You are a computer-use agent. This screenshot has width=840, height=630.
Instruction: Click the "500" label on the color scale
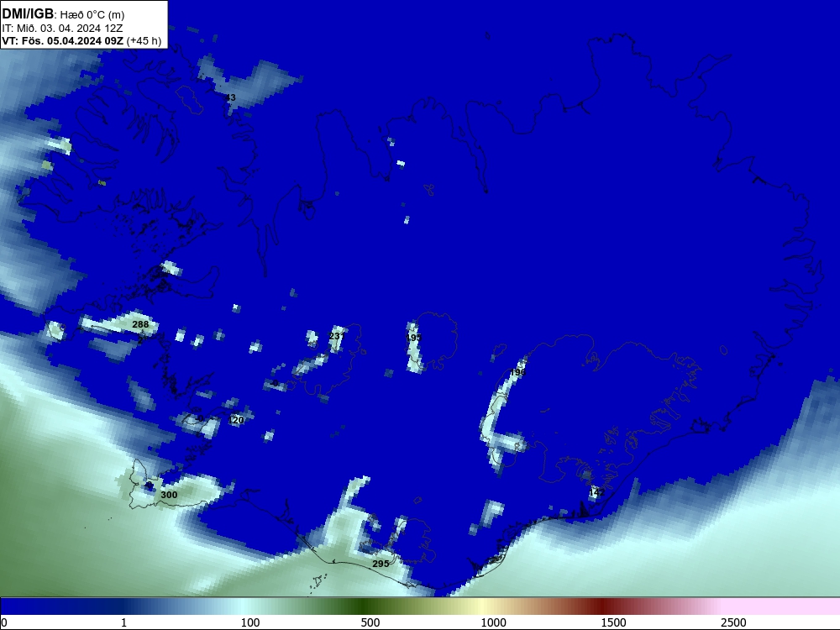click(x=370, y=622)
